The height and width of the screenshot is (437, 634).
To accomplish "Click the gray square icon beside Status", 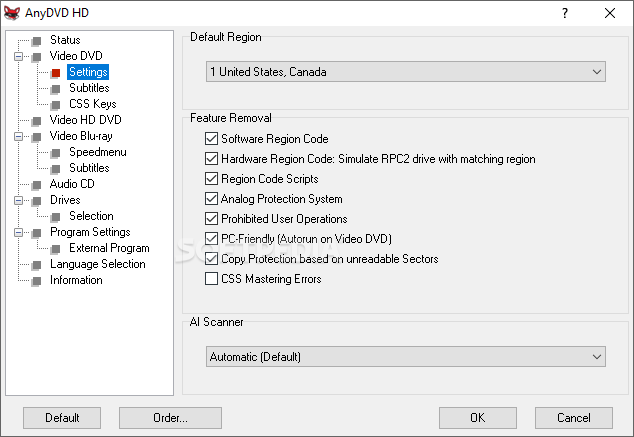I will point(37,41).
